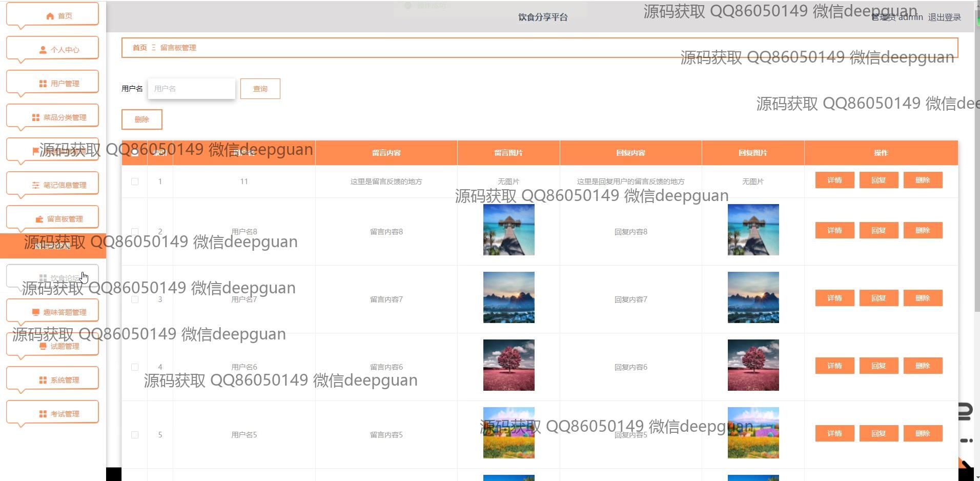Image resolution: width=980 pixels, height=481 pixels.
Task: Click 删除 for the 用户名7 row
Action: click(923, 298)
